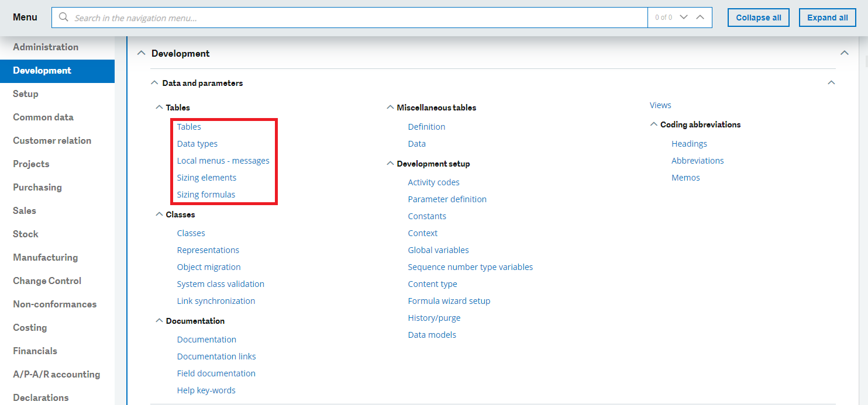The image size is (868, 405).
Task: Click the Expand all button
Action: pyautogui.click(x=828, y=18)
